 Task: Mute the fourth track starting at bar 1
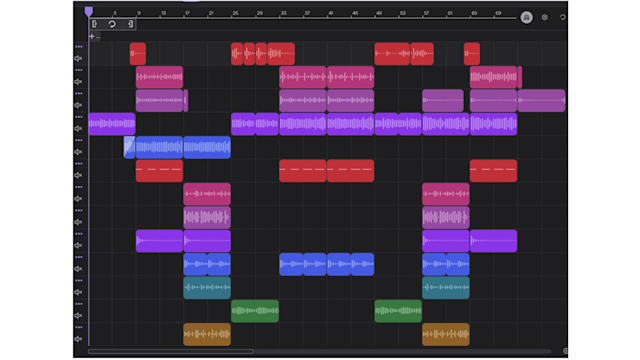point(78,129)
